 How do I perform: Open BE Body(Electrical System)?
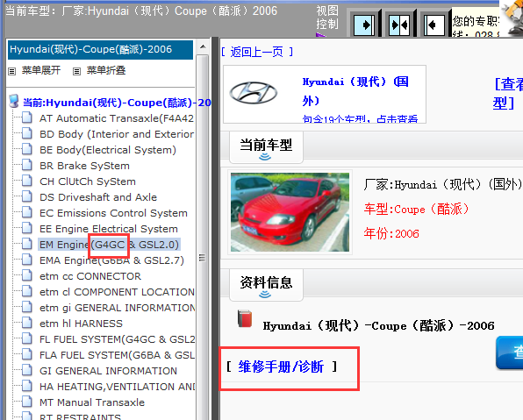tap(108, 150)
